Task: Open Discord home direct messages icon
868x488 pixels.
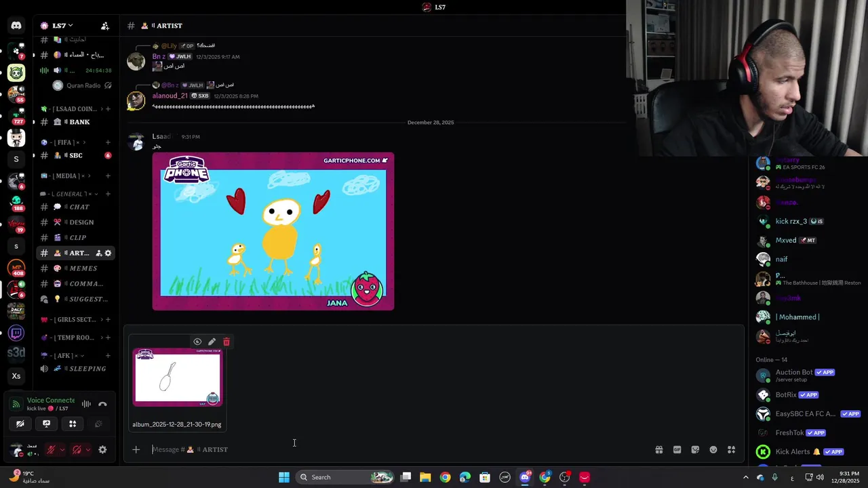Action: [16, 26]
